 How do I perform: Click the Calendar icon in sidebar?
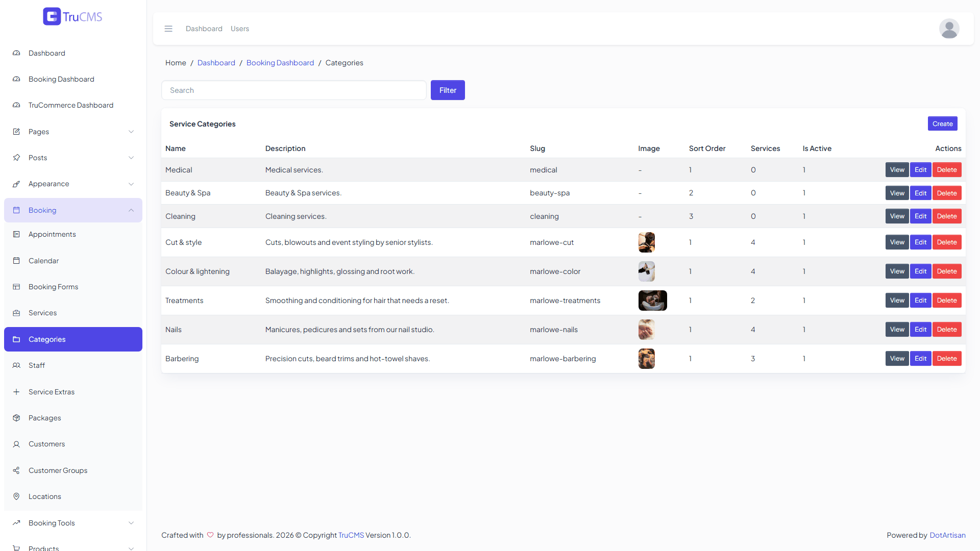pos(16,261)
